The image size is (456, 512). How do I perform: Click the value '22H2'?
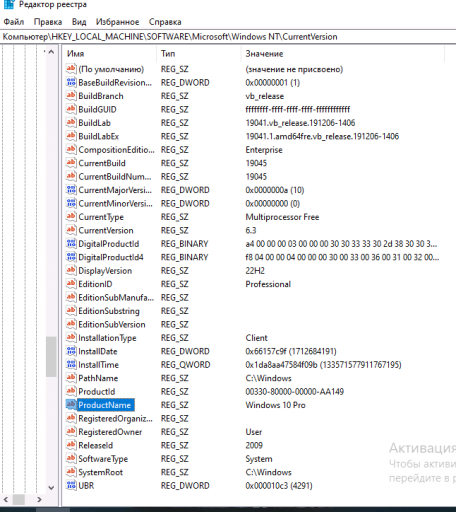point(255,271)
